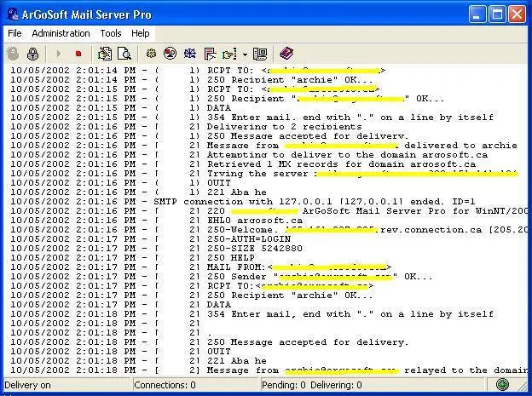Click the 'EHLO argosoft.ca' log line

(x=156, y=220)
